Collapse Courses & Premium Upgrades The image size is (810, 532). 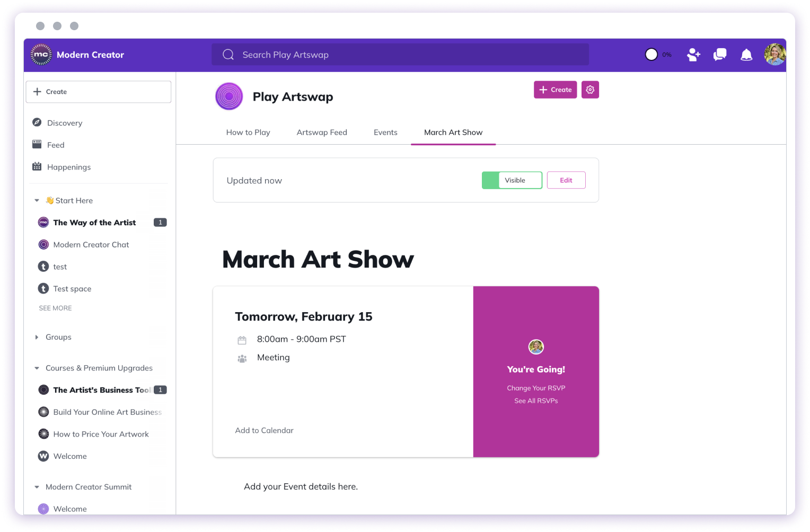tap(37, 368)
